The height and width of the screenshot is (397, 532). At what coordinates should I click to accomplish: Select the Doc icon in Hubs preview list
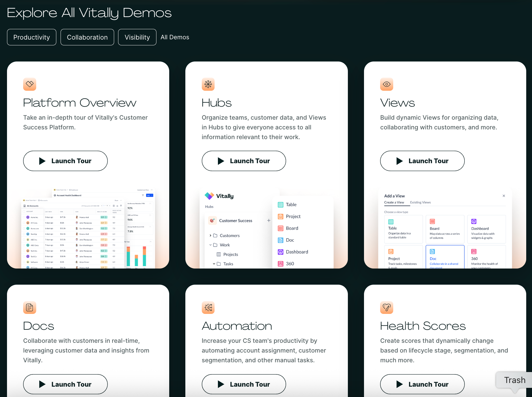(281, 240)
